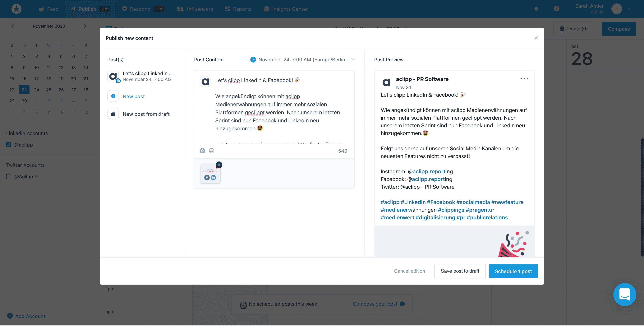Select November 24 in the mini calendar
The image size is (644, 326).
coord(36,90)
